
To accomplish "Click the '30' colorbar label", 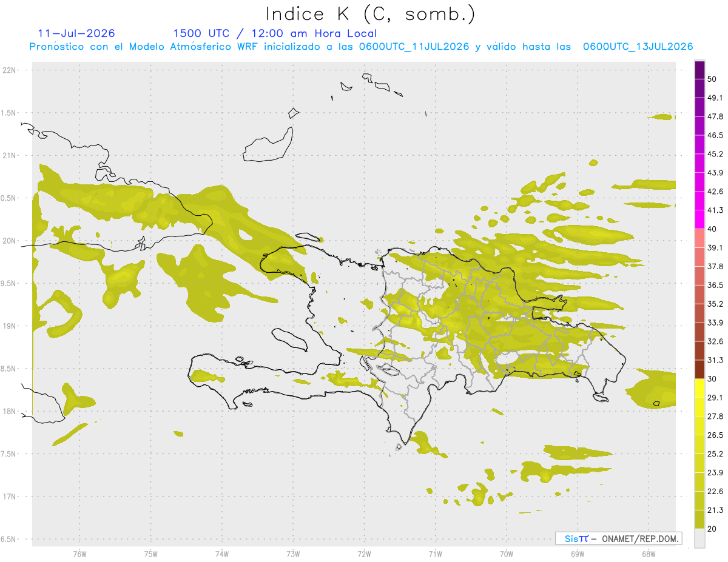I will tap(713, 379).
